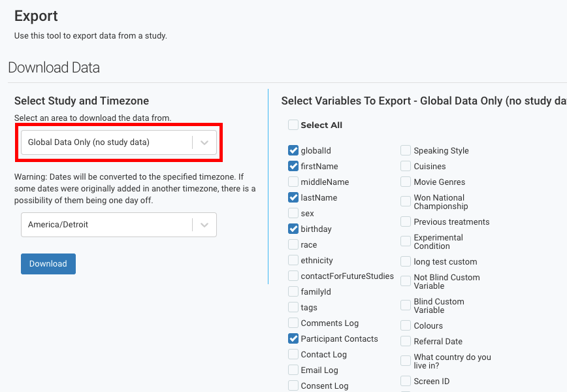Click the chevron arrow in timezone selector
Screen dimensions: 567x392
click(204, 225)
